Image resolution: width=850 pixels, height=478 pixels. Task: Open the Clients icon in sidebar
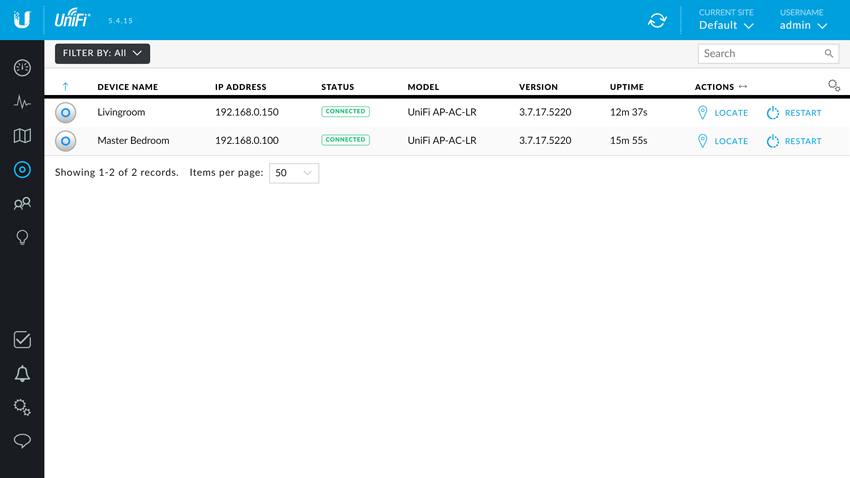[x=22, y=204]
